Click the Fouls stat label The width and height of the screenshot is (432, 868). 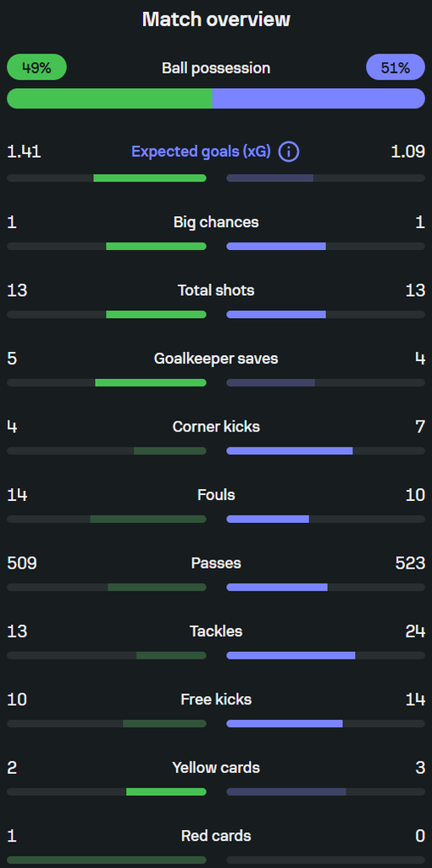tap(216, 495)
